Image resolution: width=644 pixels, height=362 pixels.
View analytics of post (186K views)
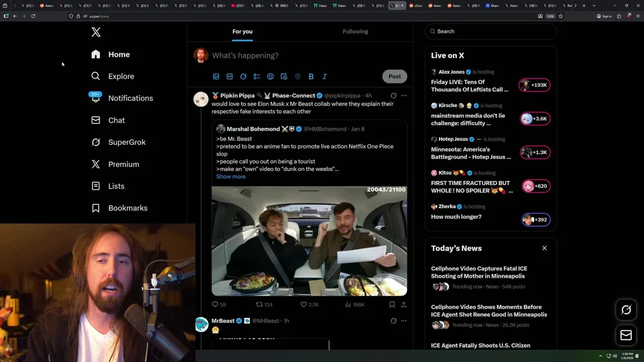[355, 305]
